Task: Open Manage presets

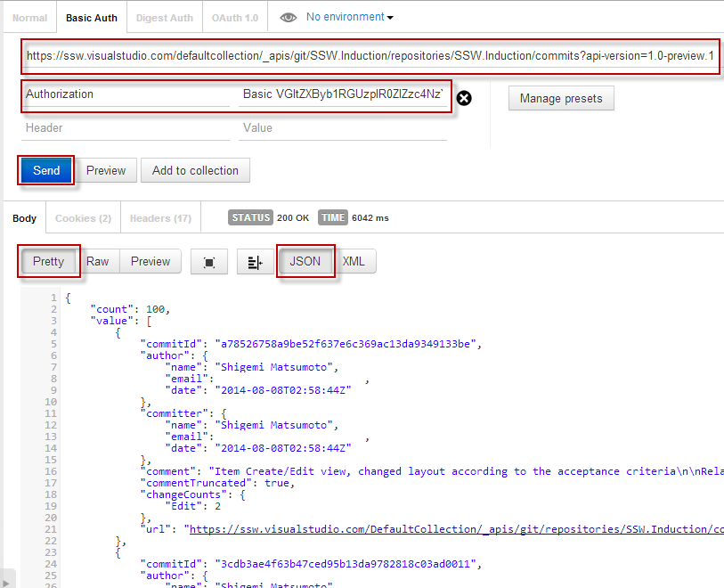Action: [x=561, y=98]
